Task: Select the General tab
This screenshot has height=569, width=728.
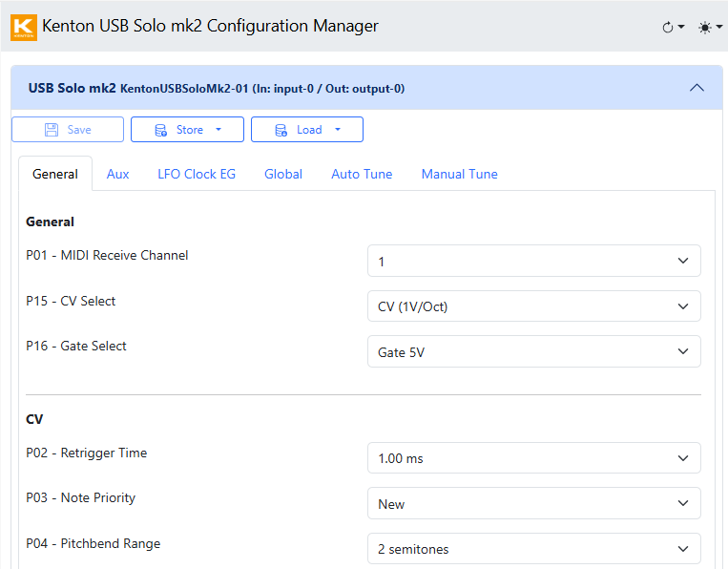Action: [55, 174]
